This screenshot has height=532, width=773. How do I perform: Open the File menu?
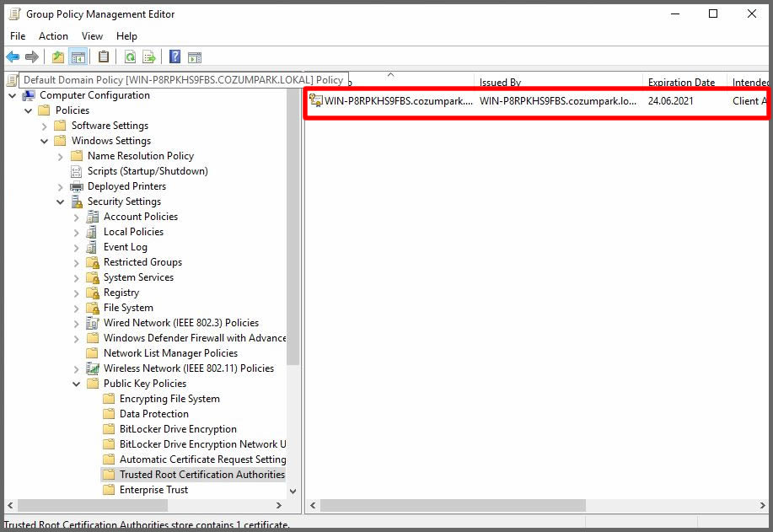click(x=18, y=36)
